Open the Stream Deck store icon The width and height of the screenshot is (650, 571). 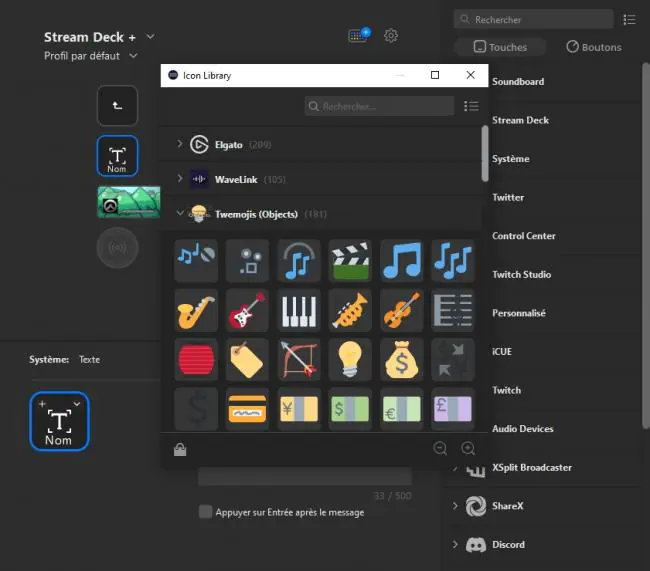359,35
